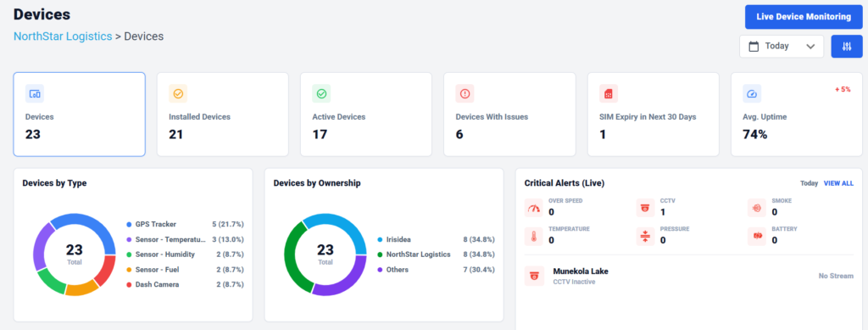Click the SIM Expiry card icon
868x330 pixels.
point(609,93)
